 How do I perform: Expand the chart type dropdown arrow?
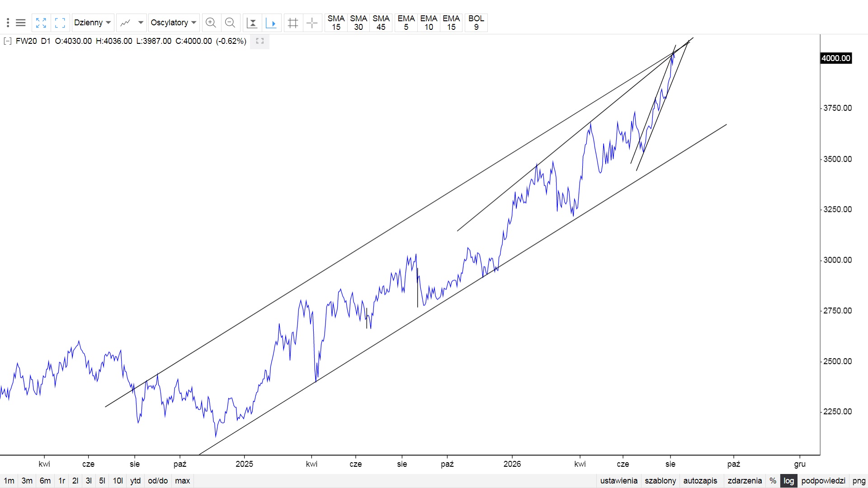[x=141, y=23]
